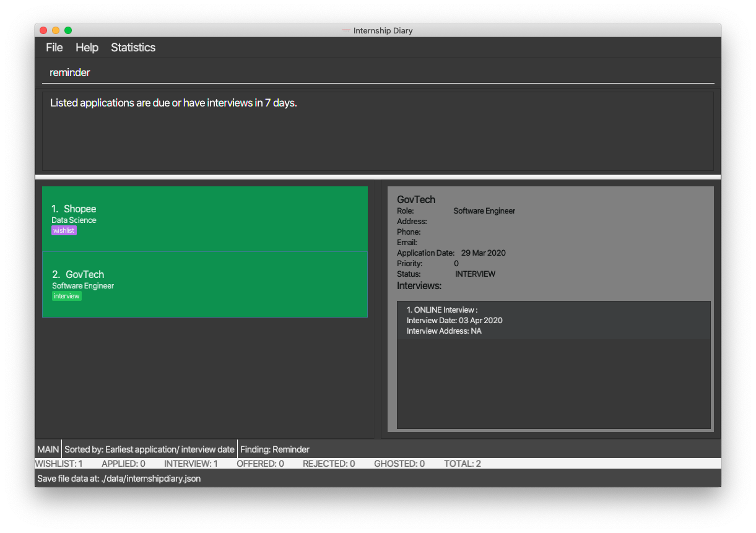Viewport: 756px width, 533px height.
Task: Click the 'Software Engineer' text under GovTech card
Action: click(x=83, y=286)
